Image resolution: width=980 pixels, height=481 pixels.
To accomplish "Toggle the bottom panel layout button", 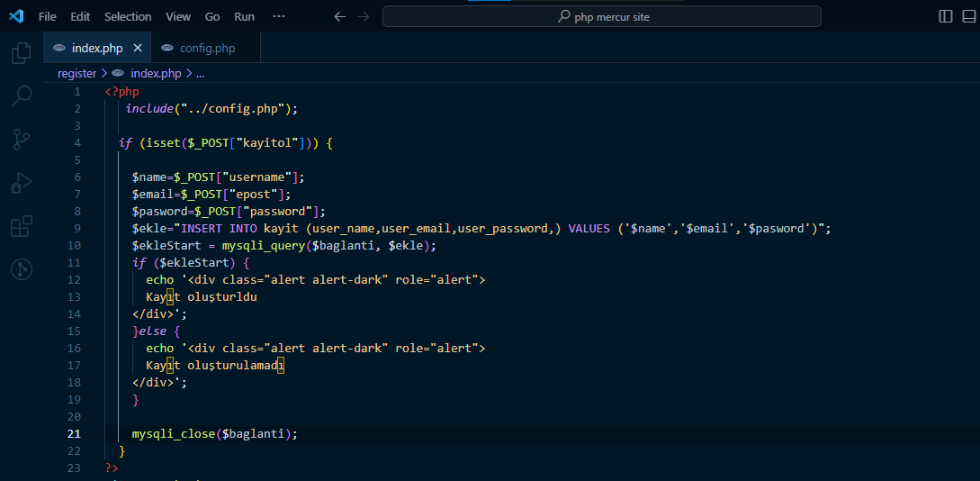I will (x=970, y=16).
